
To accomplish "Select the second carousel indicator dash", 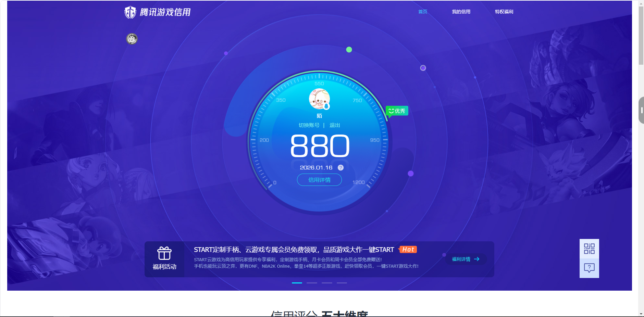I will click(x=312, y=283).
